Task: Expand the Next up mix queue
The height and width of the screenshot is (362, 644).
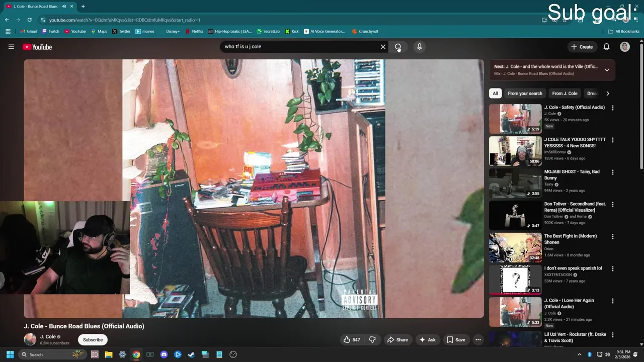Action: coord(607,70)
